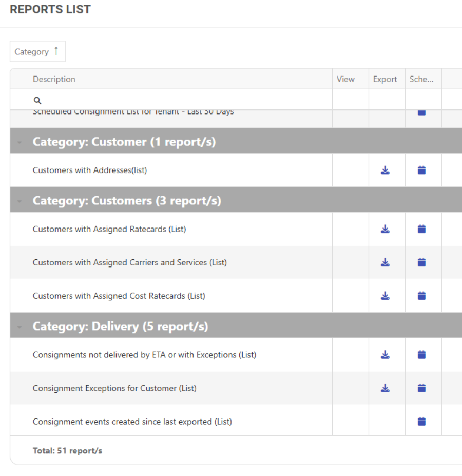Schedule Consignment Exceptions for Customer report

pyautogui.click(x=421, y=388)
